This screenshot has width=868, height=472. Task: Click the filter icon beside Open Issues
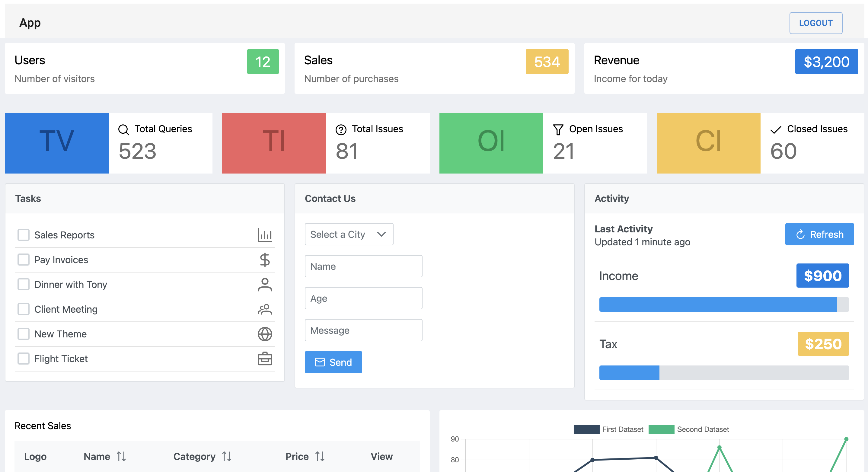558,130
